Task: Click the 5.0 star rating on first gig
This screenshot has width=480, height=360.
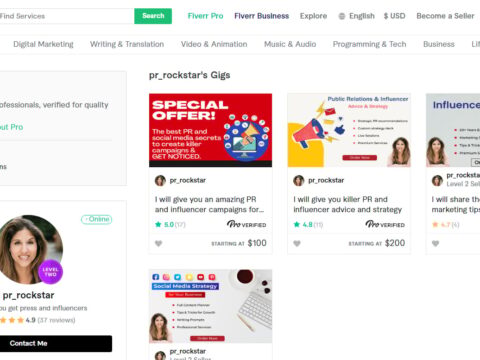Action: coord(170,225)
